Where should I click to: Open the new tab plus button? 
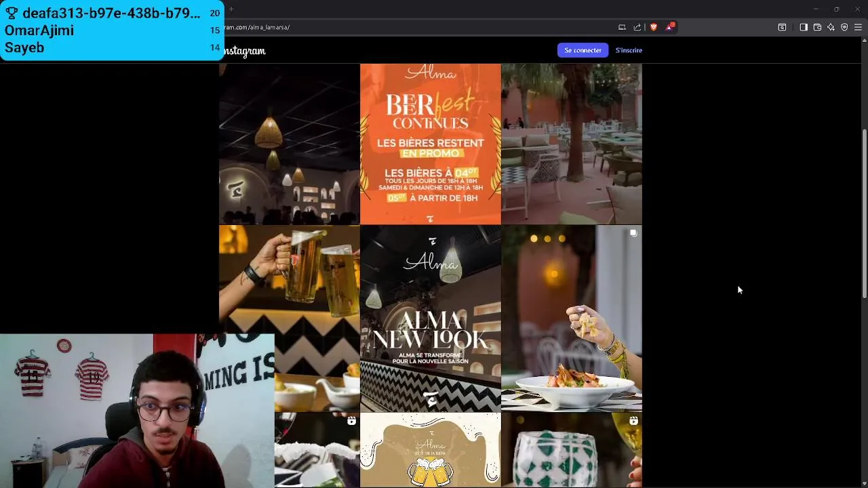[x=231, y=9]
